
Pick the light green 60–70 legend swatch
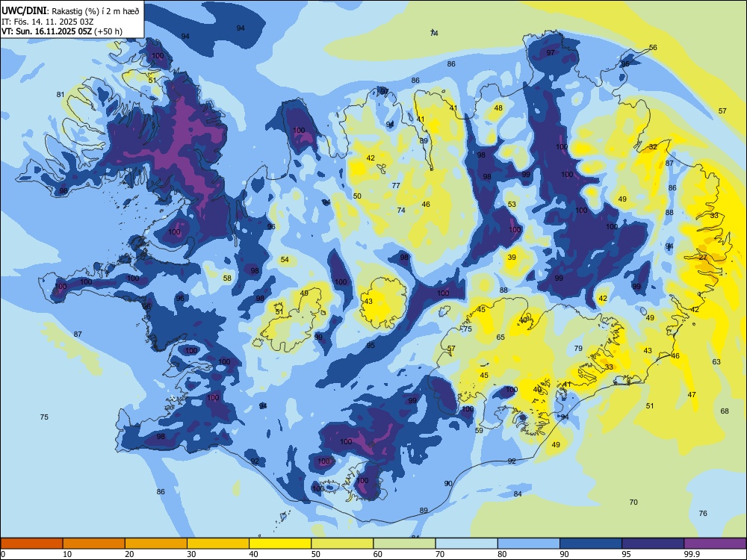(404, 544)
